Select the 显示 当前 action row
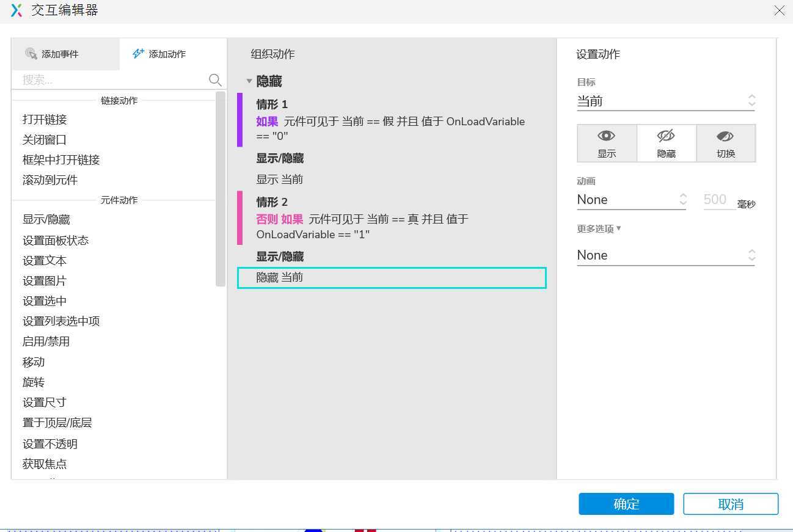The height and width of the screenshot is (532, 793). [x=391, y=180]
